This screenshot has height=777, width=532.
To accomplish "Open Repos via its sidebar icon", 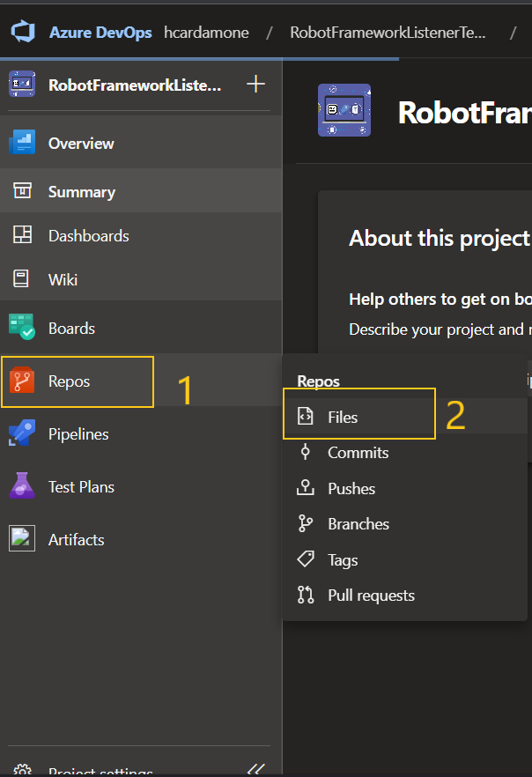I will [22, 381].
